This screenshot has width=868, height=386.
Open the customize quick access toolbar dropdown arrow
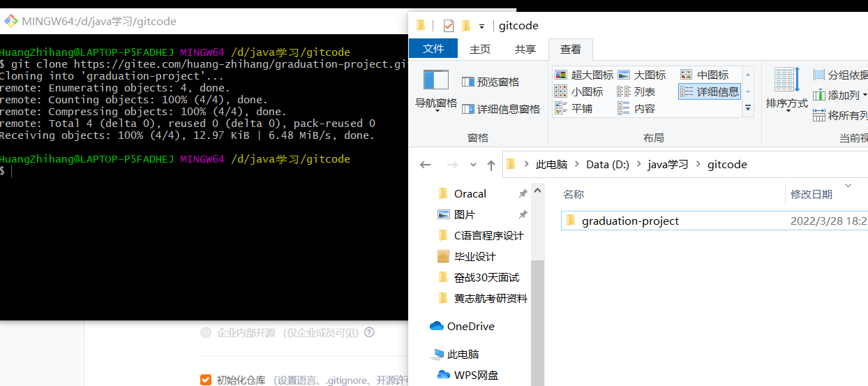[481, 27]
